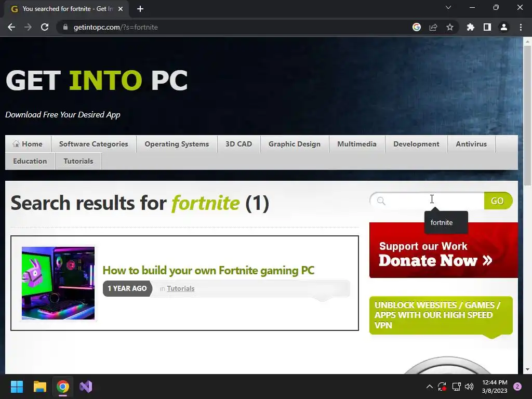Open Google icon in address bar
532x399 pixels.
(417, 27)
